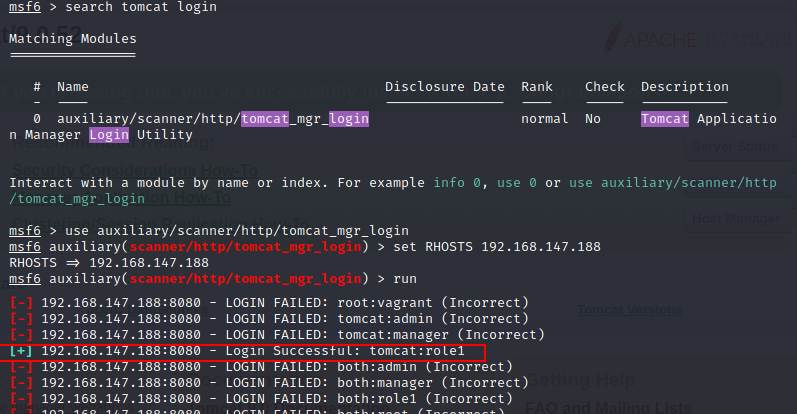Click highlighted 'Login' in 'Manager Login Utility'

pos(109,135)
